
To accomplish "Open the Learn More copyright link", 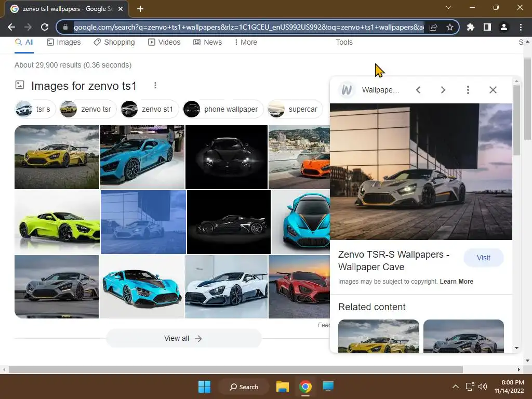I will (x=456, y=281).
